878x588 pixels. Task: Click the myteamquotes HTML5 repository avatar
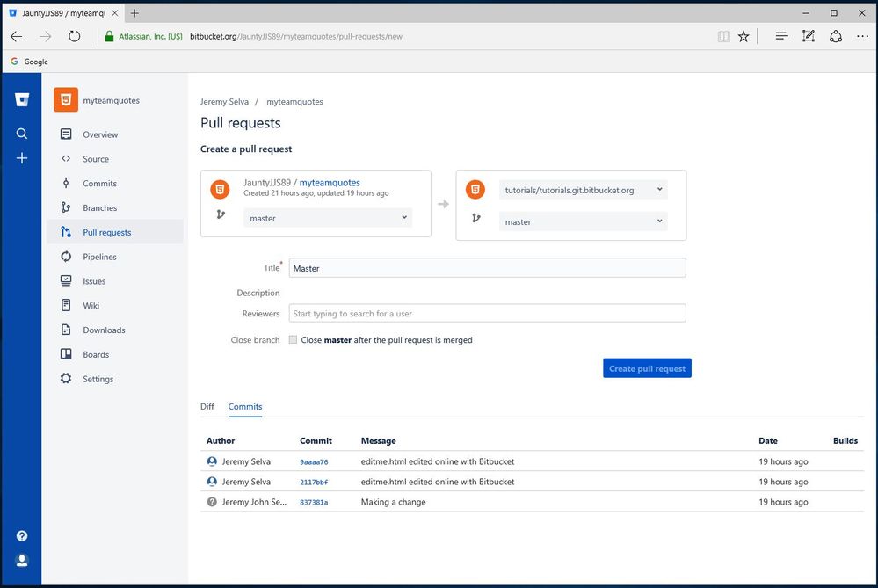(x=66, y=100)
